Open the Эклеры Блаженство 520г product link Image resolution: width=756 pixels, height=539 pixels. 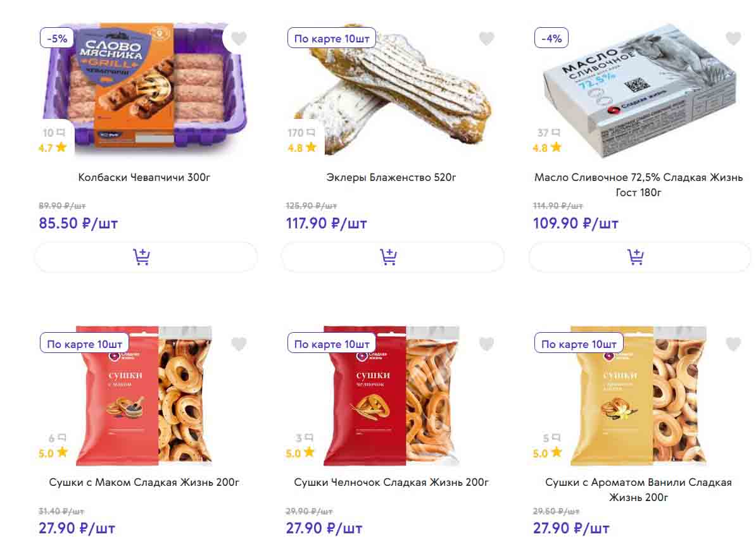(x=391, y=177)
